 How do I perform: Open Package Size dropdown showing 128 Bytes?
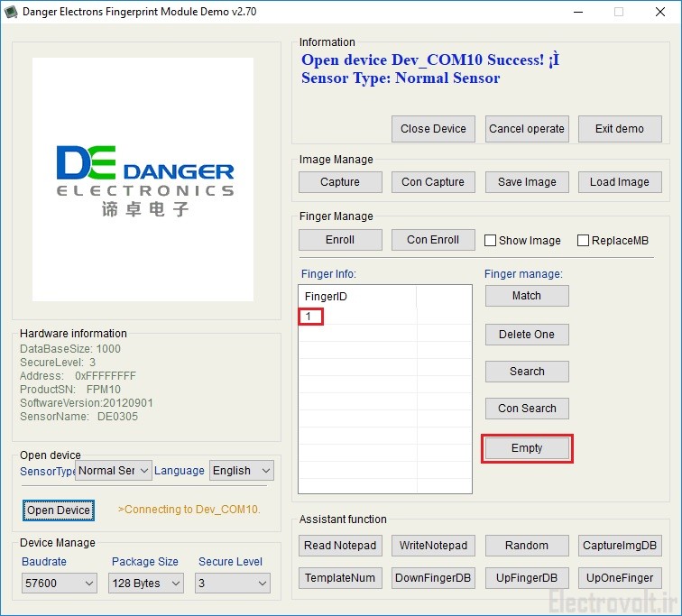146,583
